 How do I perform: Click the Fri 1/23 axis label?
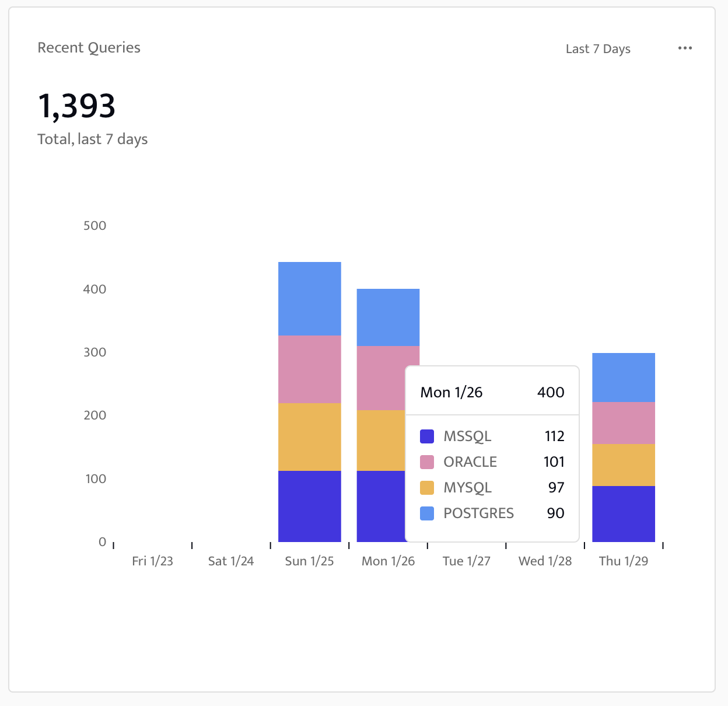pyautogui.click(x=152, y=561)
